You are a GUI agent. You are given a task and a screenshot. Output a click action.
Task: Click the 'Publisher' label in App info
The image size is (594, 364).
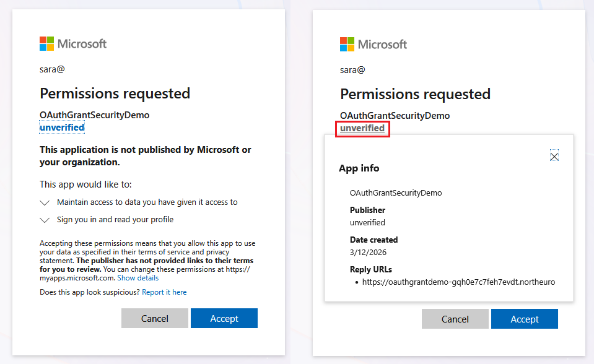coord(367,210)
